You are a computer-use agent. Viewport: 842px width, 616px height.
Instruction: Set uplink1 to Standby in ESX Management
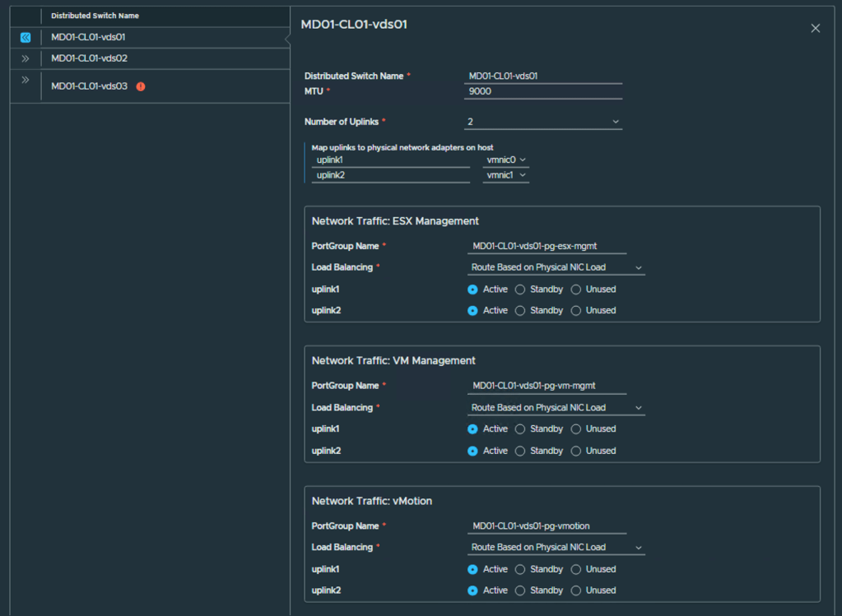(519, 289)
